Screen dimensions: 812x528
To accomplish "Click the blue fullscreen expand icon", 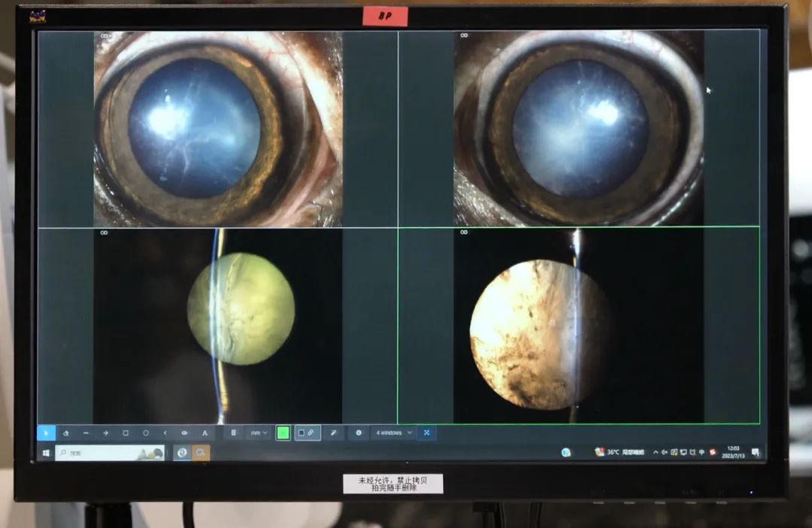I will pos(427,432).
